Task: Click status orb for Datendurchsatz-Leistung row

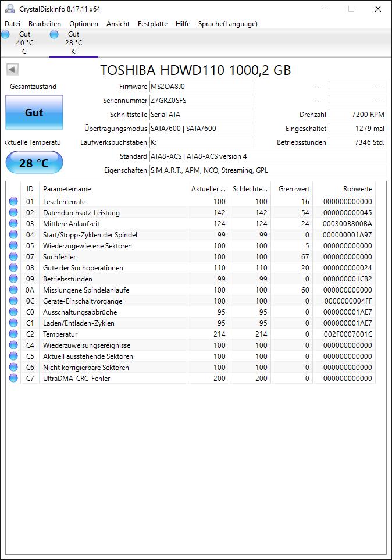Action: click(x=13, y=212)
